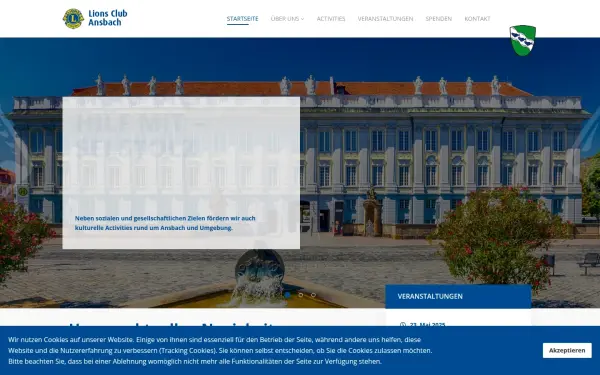Screen dimensions: 600x375
Task: Click the text starting 'Neben sozialen und gesellschaftlichen'
Action: coord(165,223)
